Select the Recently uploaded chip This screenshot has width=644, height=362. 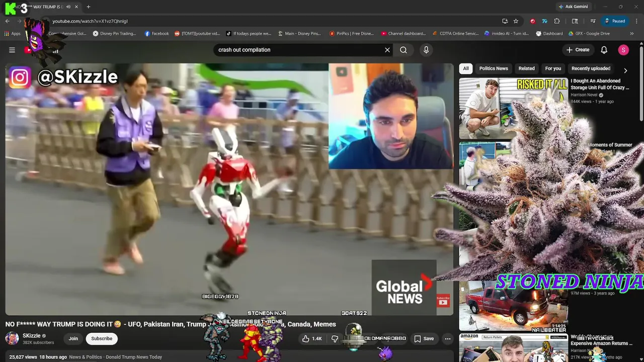[x=591, y=68]
